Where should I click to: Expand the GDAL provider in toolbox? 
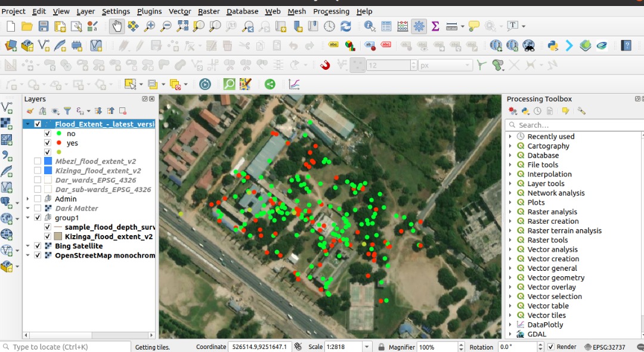pos(510,334)
